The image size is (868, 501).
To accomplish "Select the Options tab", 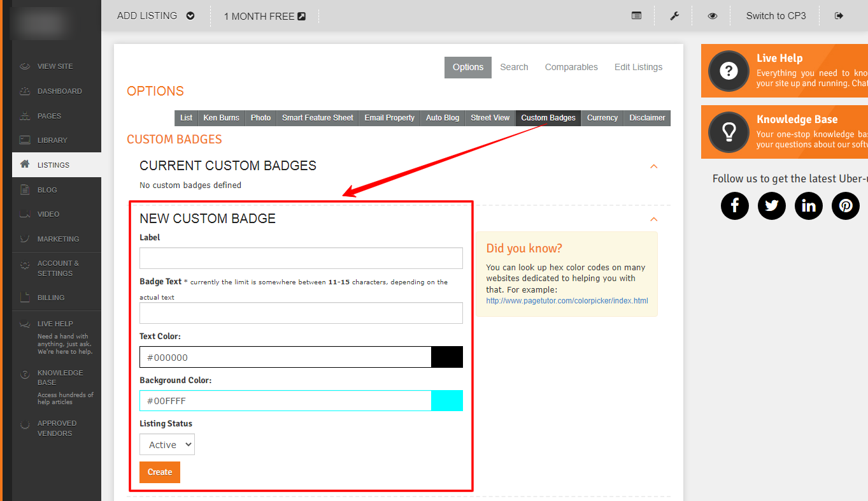I will pos(468,67).
